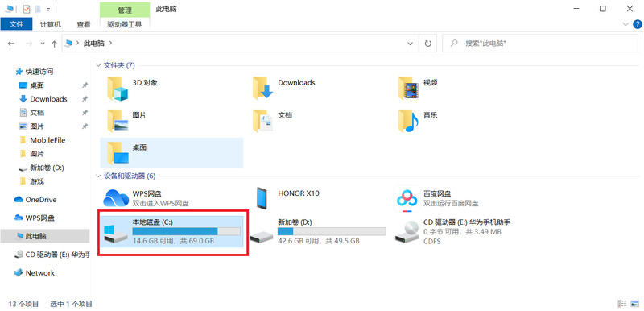Open the 文件 menu tab
644x311 pixels.
16,24
